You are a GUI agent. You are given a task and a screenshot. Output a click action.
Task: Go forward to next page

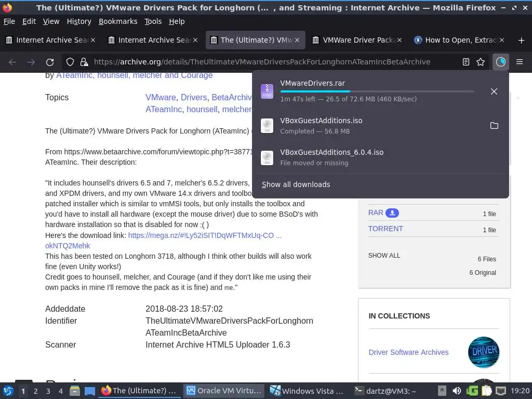(x=31, y=62)
